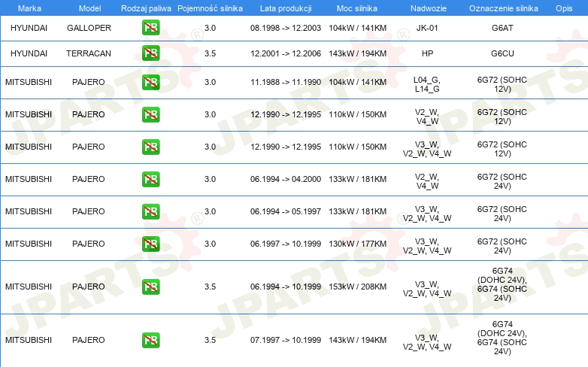
Task: Click 104kW / 141KM in the GALLOPER row
Action: pyautogui.click(x=357, y=28)
